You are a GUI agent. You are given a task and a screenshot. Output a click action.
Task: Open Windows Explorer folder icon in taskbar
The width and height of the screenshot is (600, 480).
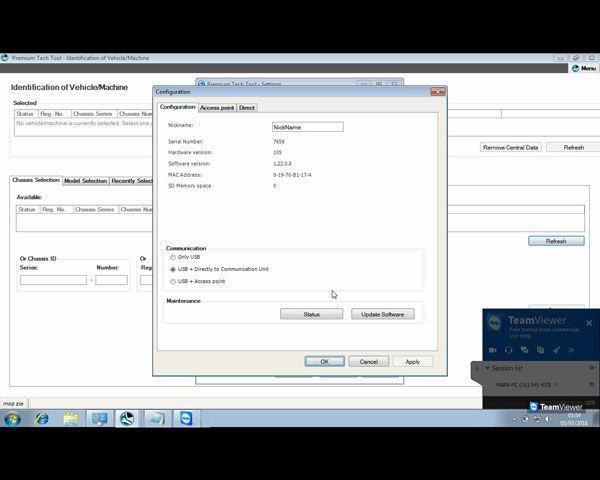pos(71,419)
